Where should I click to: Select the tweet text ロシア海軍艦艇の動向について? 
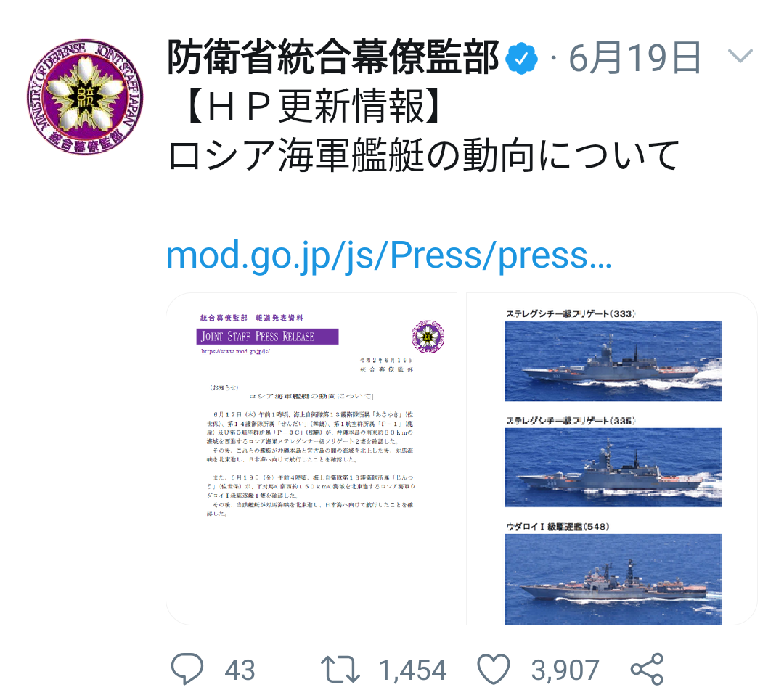pyautogui.click(x=424, y=155)
